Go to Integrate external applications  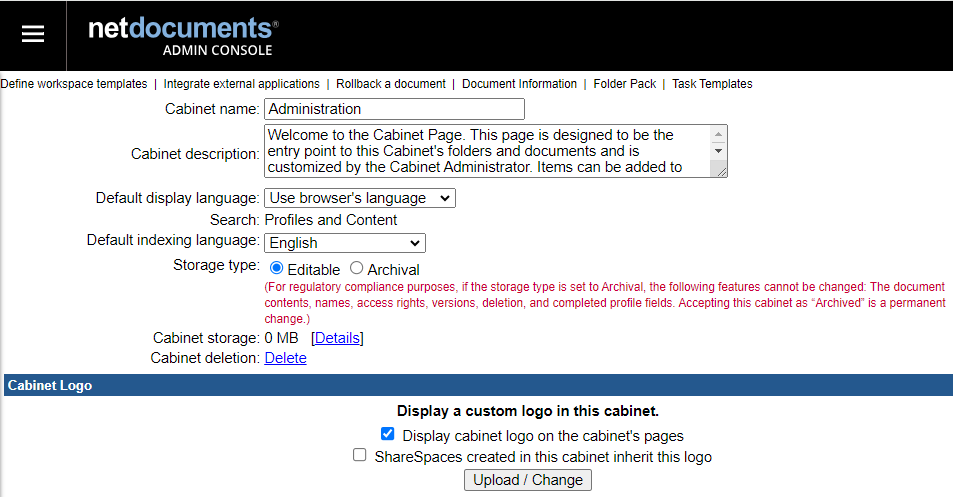(x=241, y=84)
